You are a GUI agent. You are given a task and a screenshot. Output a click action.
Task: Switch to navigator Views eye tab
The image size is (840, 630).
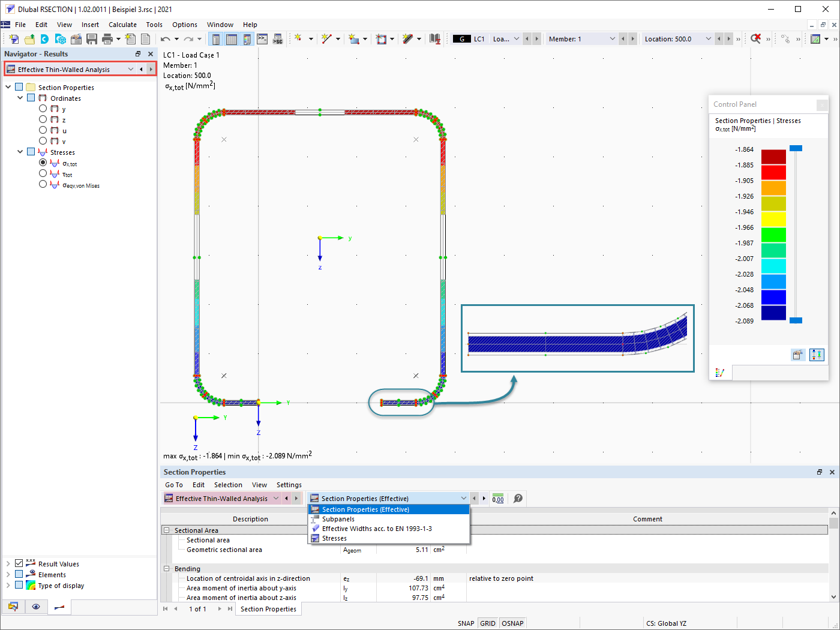click(x=36, y=607)
